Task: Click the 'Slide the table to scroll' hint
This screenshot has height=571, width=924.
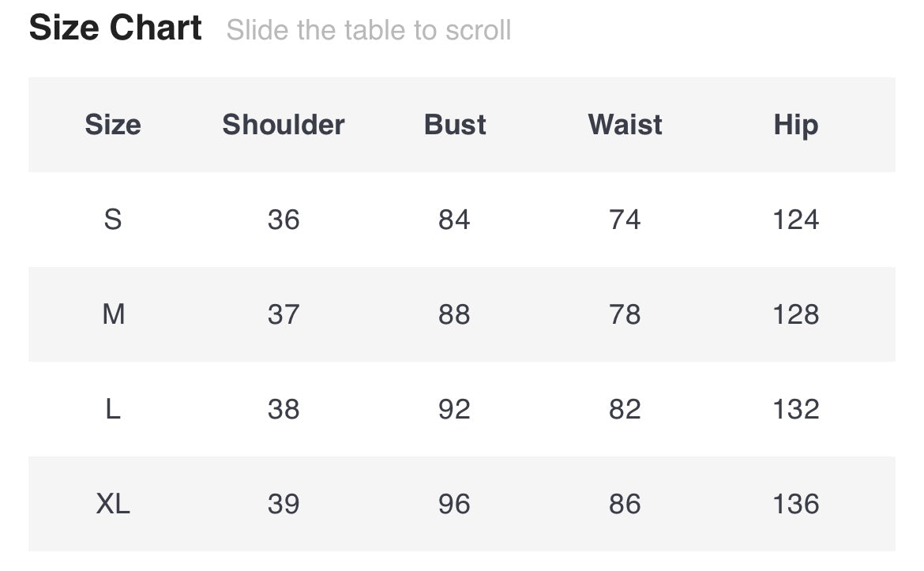Action: (x=369, y=31)
